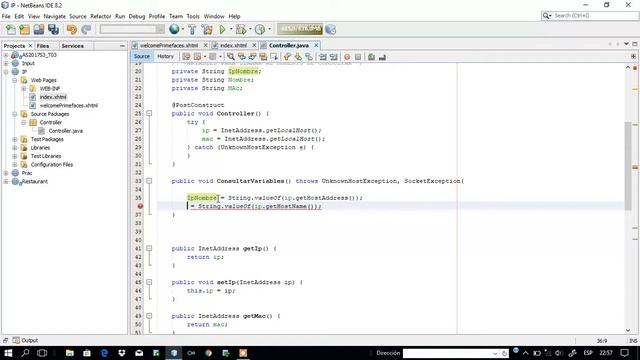Open the browser selection dropdown arrow
This screenshot has width=640, height=360.
182,29
